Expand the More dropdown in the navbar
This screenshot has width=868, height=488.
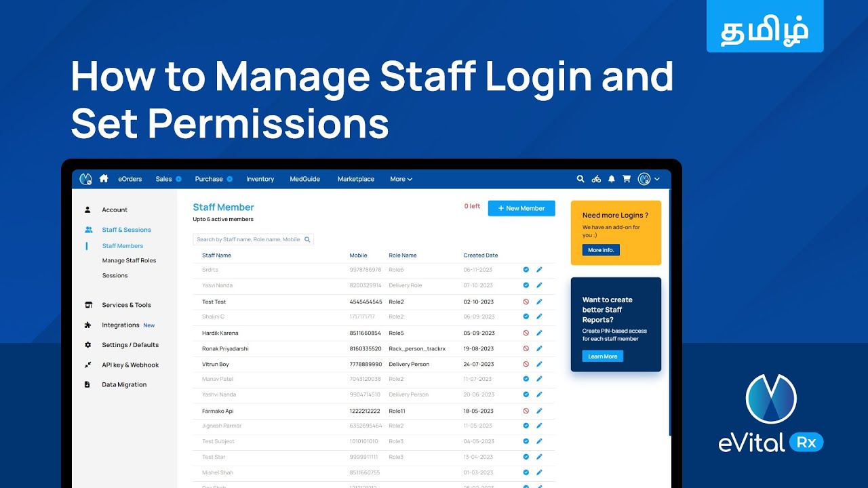pyautogui.click(x=401, y=179)
